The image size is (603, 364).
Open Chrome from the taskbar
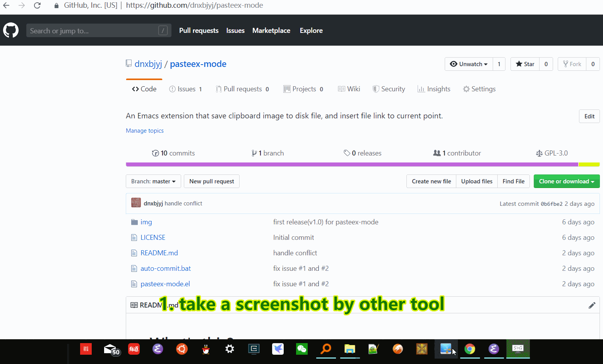pos(470,349)
